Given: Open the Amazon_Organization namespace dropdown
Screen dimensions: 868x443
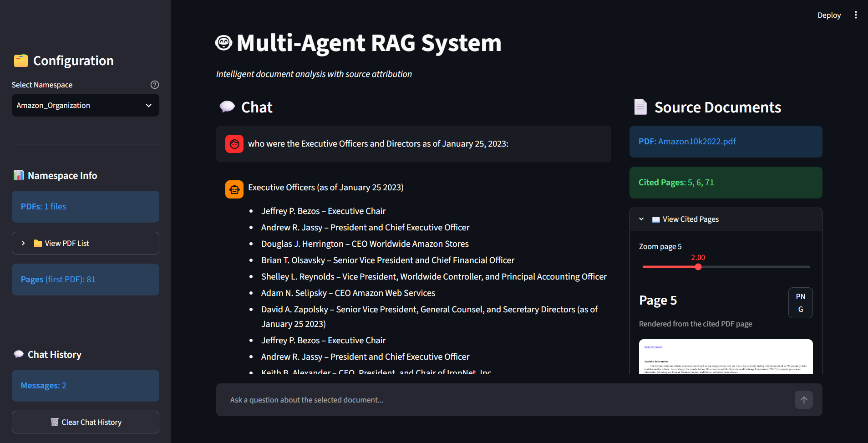Looking at the screenshot, I should [x=86, y=105].
